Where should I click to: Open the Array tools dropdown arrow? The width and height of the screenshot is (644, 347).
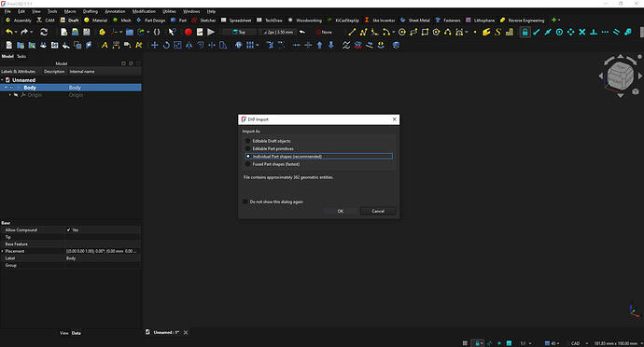tap(258, 45)
